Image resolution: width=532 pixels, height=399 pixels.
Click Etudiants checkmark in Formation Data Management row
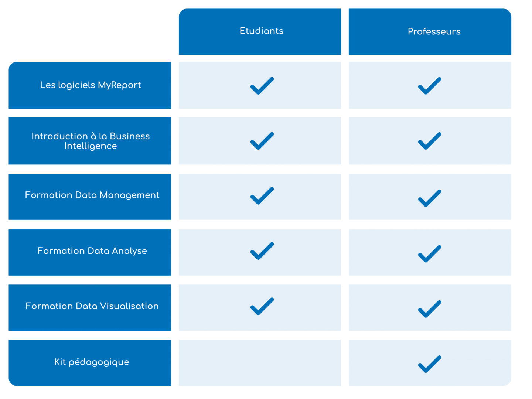click(x=262, y=196)
